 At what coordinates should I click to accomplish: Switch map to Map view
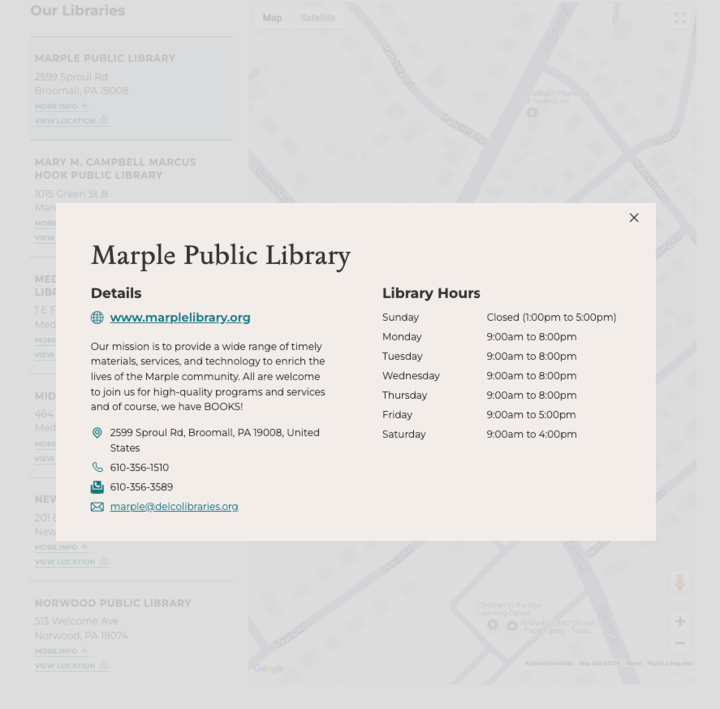[x=272, y=18]
